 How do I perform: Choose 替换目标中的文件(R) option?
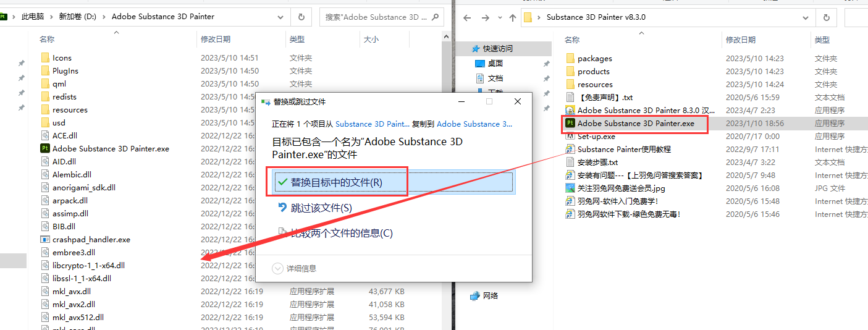point(337,182)
